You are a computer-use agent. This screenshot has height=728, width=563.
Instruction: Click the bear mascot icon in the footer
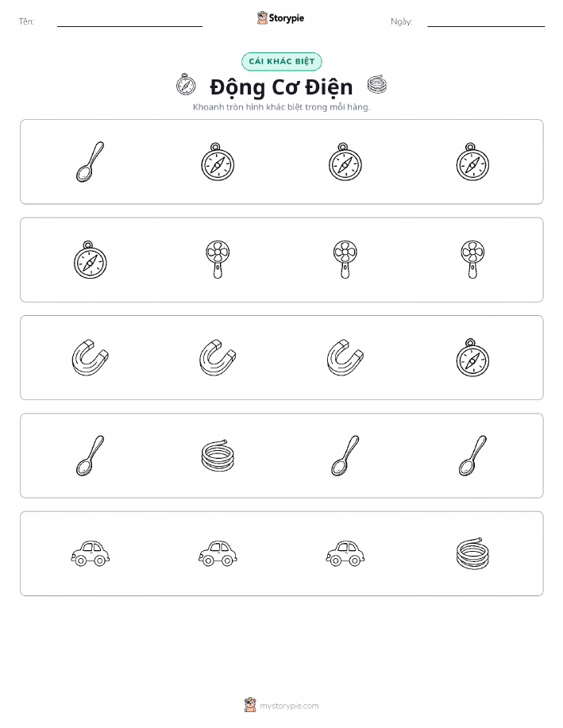pos(250,705)
